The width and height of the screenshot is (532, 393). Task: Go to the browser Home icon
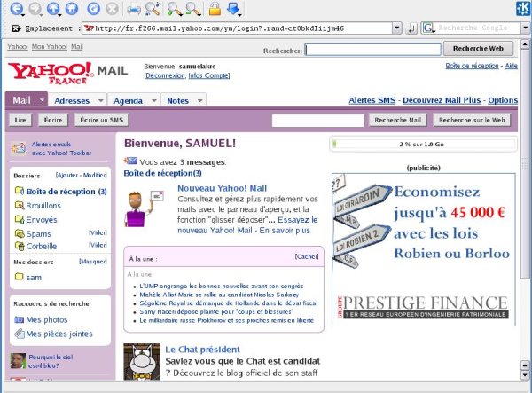[71, 9]
